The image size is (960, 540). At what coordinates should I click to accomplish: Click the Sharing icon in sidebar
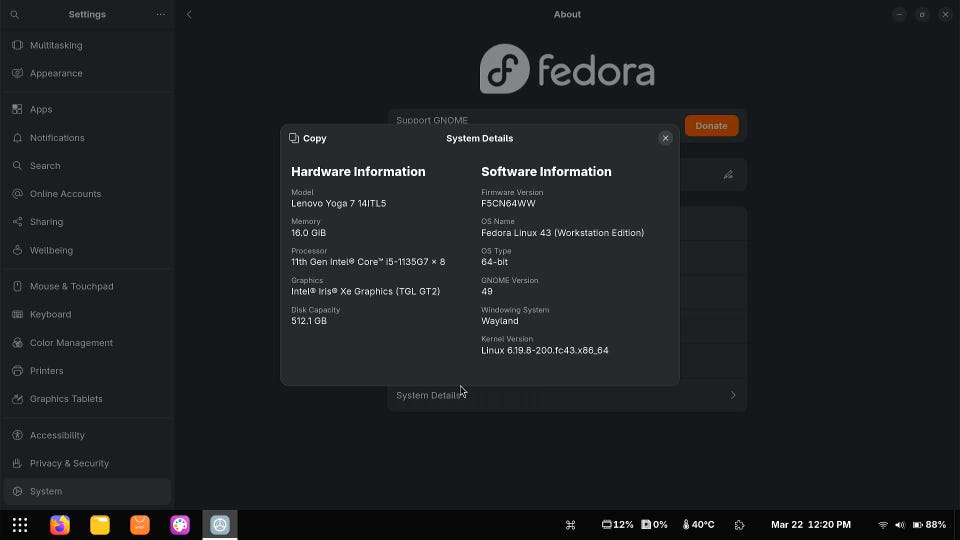(17, 222)
